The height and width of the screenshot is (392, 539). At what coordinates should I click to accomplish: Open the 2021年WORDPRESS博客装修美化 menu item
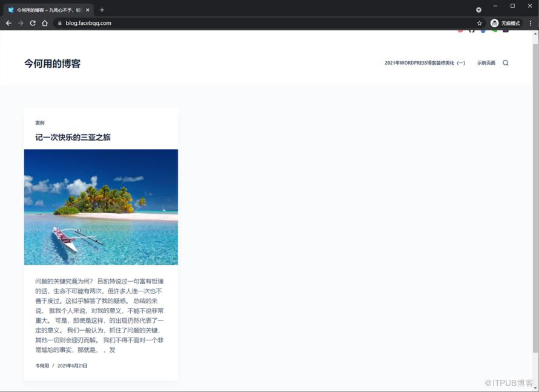pos(425,63)
